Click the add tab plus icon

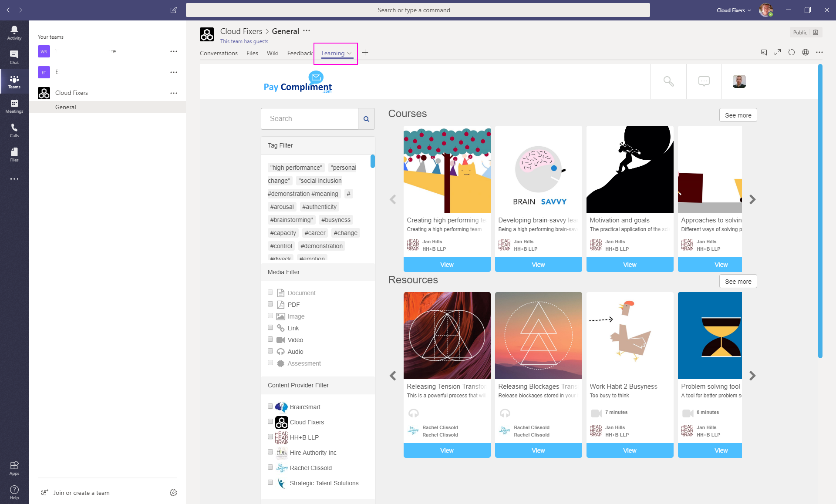pos(365,53)
